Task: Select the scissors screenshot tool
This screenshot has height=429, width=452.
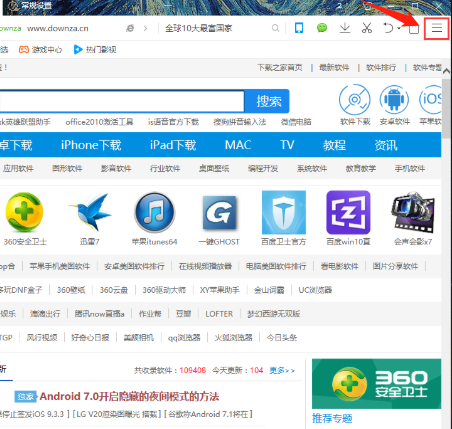Action: 367,28
